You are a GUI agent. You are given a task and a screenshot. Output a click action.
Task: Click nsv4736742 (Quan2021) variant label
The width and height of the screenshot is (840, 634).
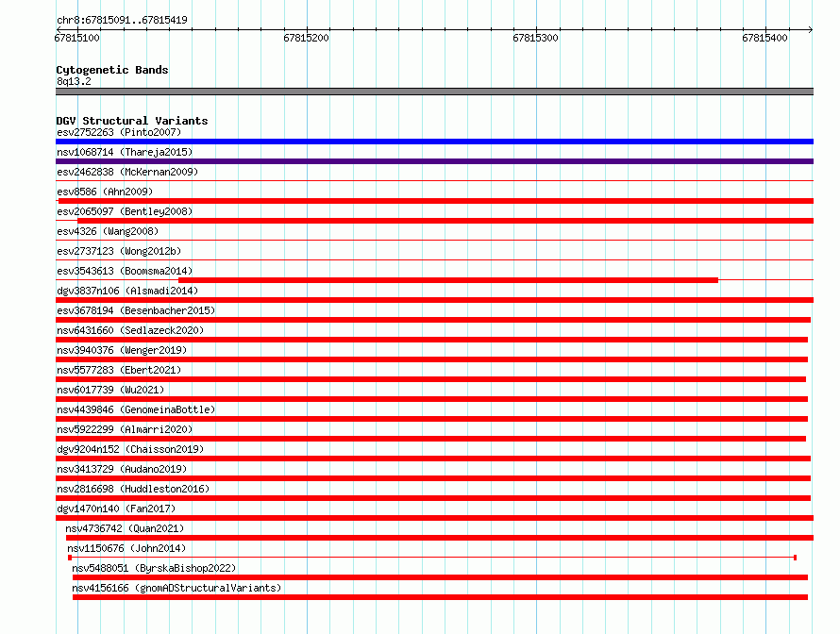coord(125,528)
